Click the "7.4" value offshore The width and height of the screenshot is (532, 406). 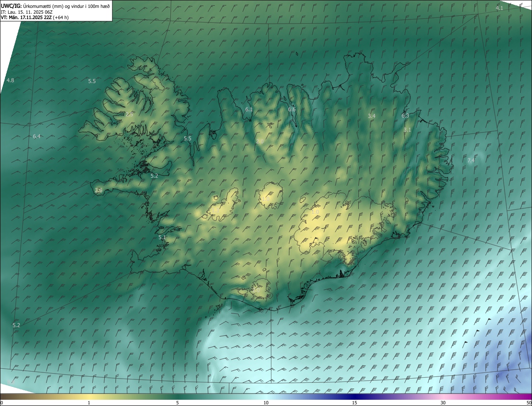471,160
